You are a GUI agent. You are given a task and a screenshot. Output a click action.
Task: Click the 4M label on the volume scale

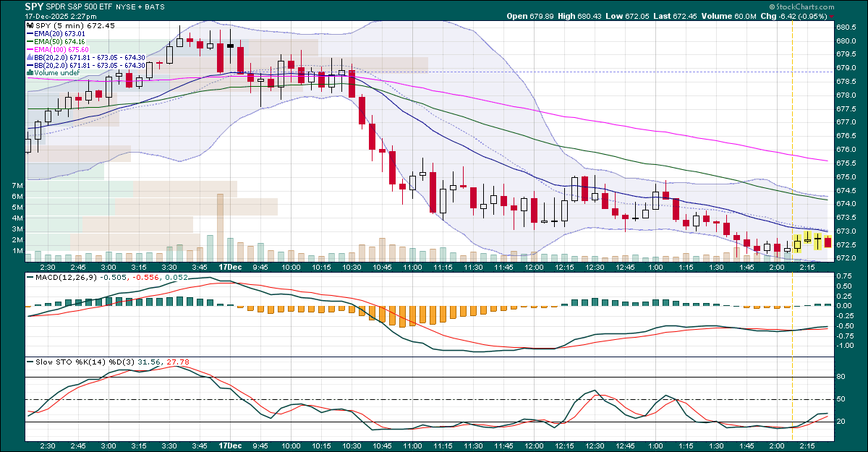point(18,218)
